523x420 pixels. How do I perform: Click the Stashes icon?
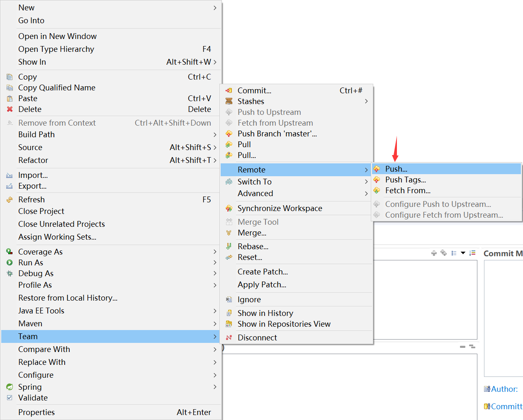tap(229, 101)
